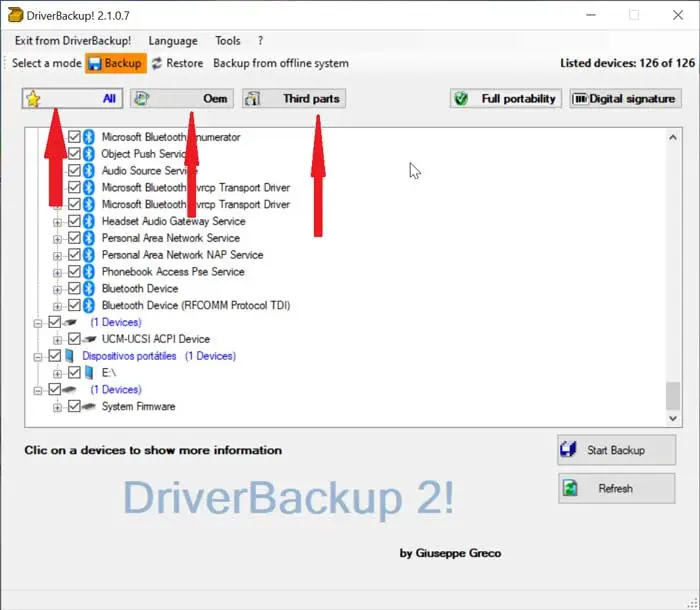700x610 pixels.
Task: Filter by Oem drivers
Action: 182,99
